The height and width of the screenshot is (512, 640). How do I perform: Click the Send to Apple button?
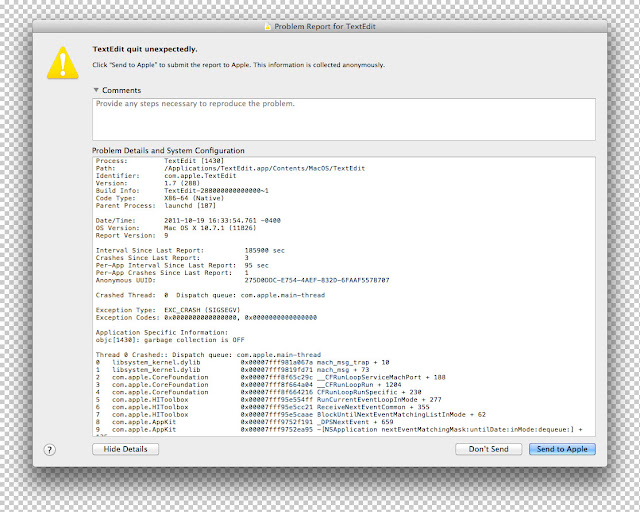point(562,449)
